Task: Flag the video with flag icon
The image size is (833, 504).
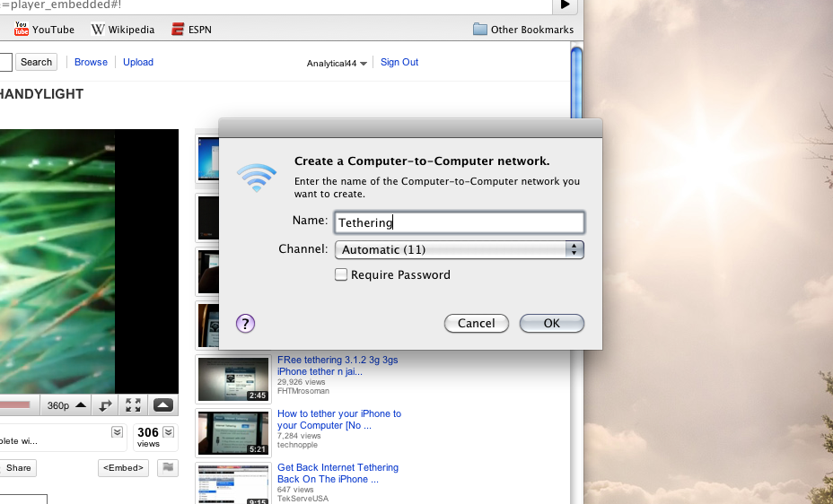Action: (x=168, y=468)
